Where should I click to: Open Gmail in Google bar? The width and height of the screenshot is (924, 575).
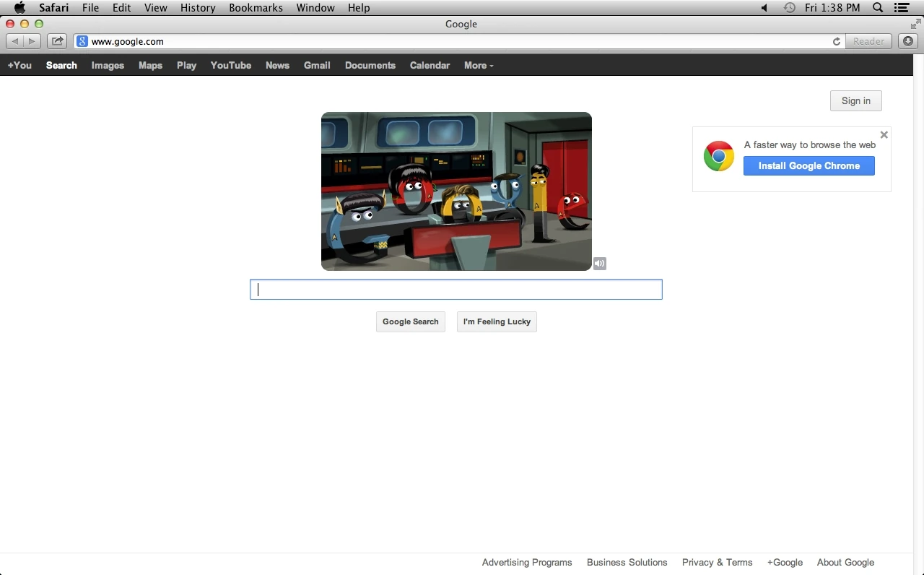[317, 65]
